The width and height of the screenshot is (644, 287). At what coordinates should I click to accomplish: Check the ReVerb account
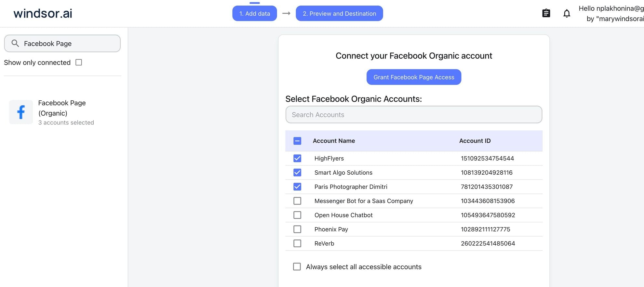[x=297, y=243]
